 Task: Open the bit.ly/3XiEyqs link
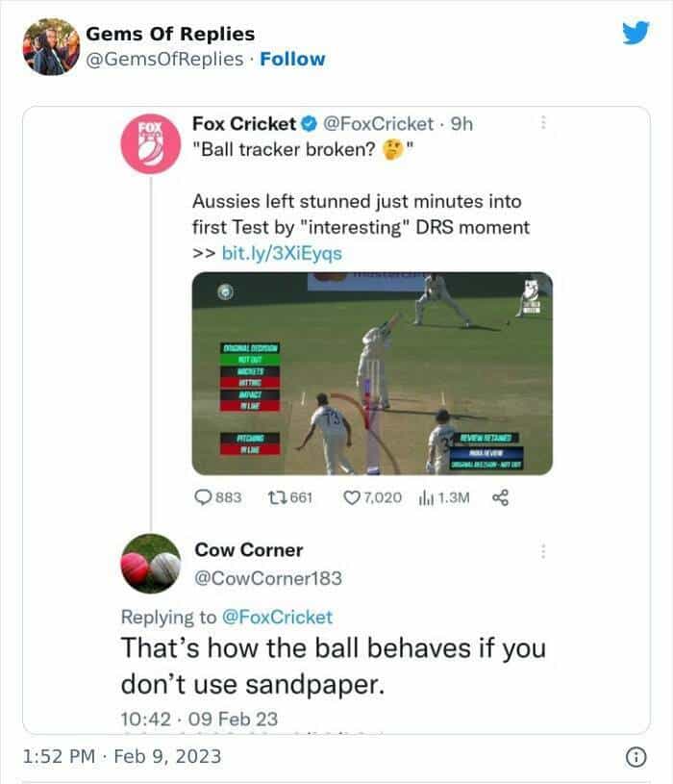(x=282, y=253)
